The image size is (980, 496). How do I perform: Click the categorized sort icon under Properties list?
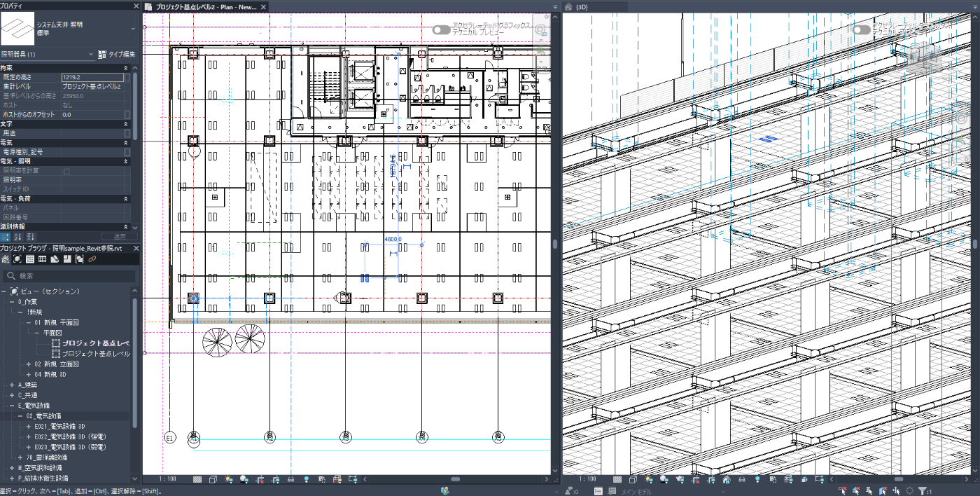6,237
